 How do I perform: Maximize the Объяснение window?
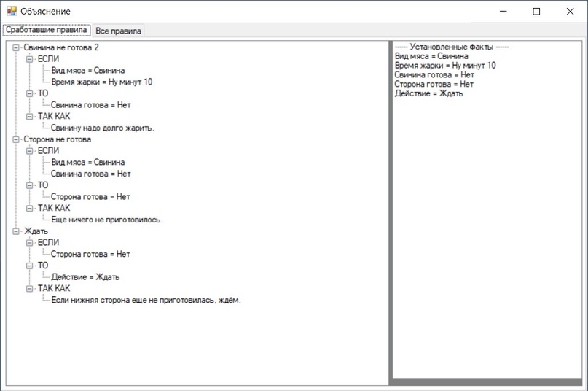(536, 12)
